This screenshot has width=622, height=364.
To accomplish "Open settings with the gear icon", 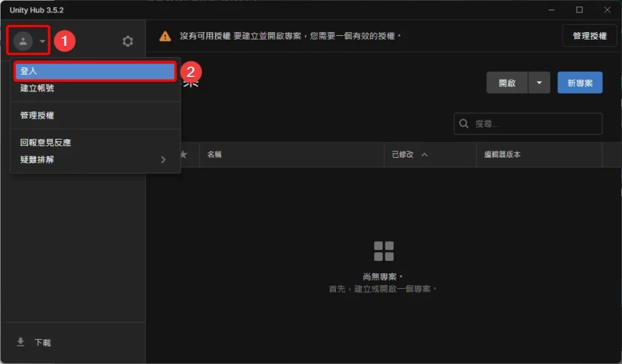I will point(128,42).
